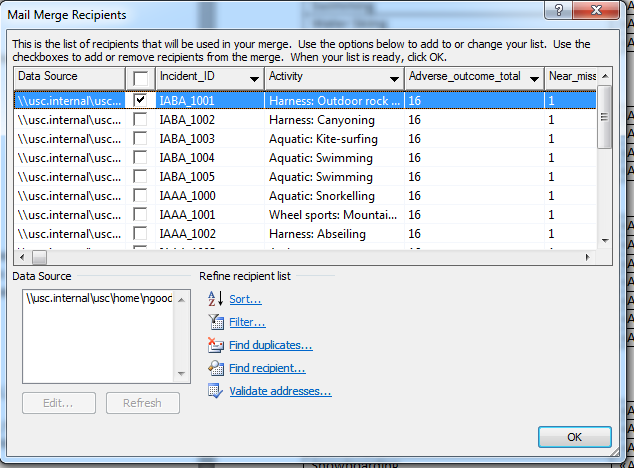The width and height of the screenshot is (634, 468).
Task: Click the Find recipient icon
Action: (x=214, y=368)
